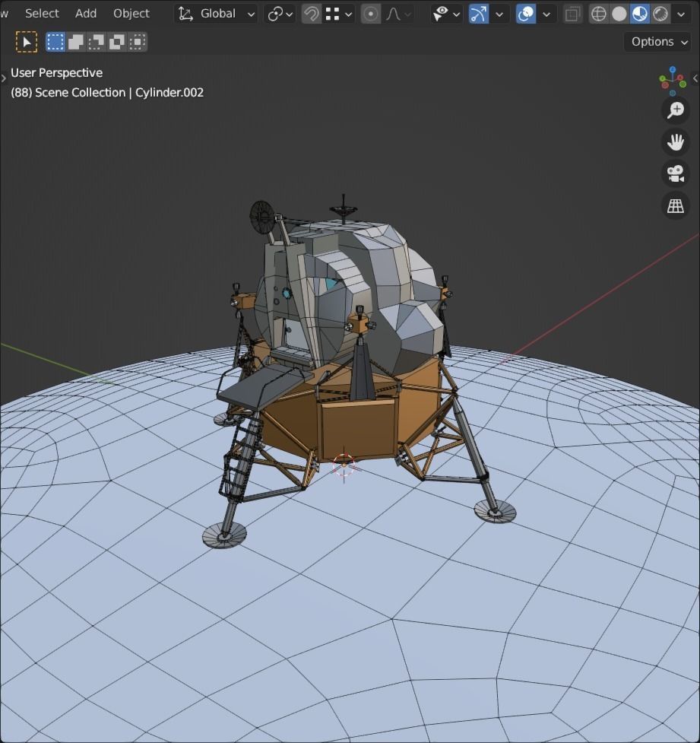Activate the Tweak tool in the toolbar
This screenshot has height=743, width=700.
tap(25, 42)
